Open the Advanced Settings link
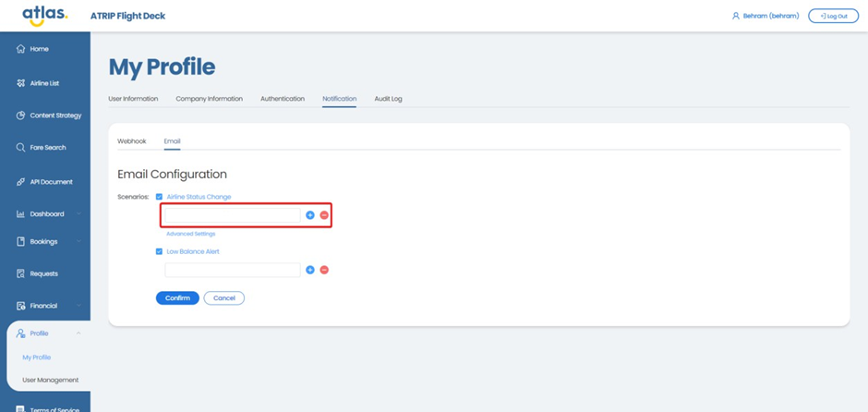Viewport: 868px width, 412px height. (190, 234)
